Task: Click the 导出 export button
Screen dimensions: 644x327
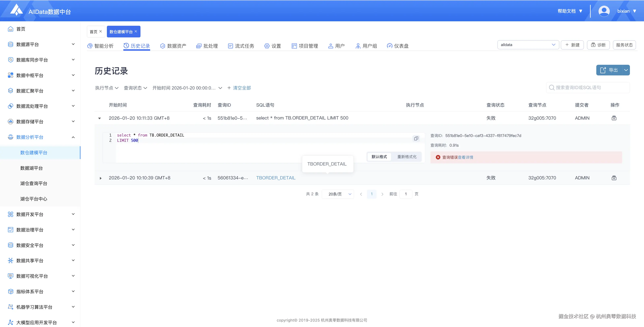Action: (x=609, y=70)
